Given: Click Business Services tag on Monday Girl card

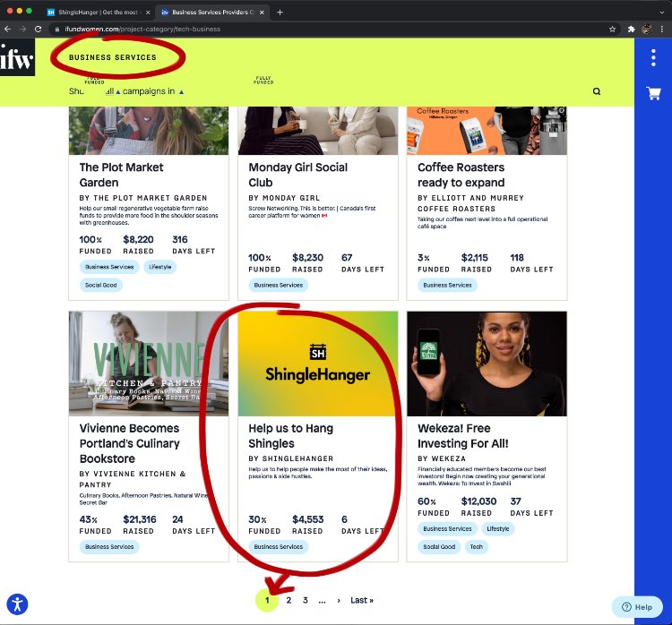Looking at the screenshot, I should (278, 285).
